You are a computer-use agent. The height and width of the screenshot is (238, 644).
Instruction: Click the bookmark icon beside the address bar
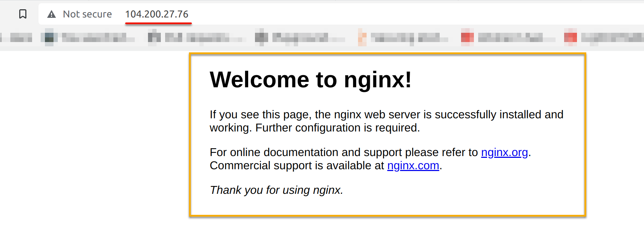point(23,14)
